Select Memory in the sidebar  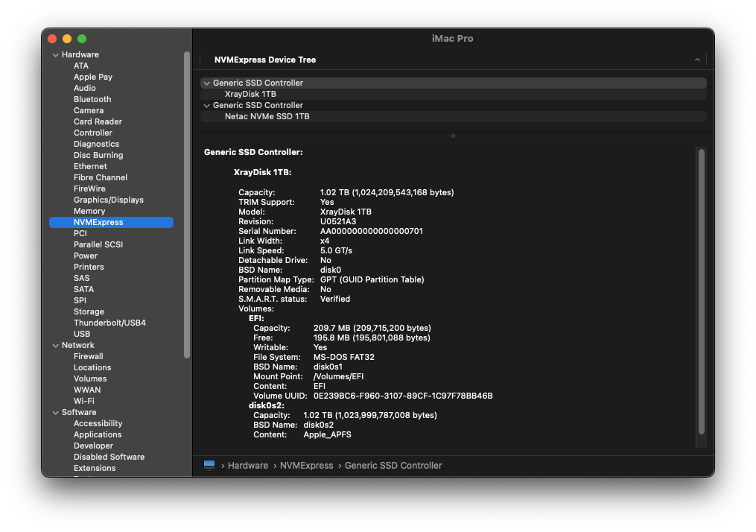pos(89,211)
